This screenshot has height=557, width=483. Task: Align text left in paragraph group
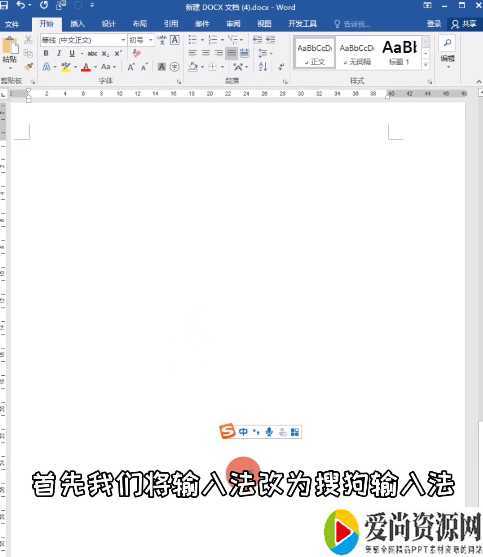coord(192,53)
